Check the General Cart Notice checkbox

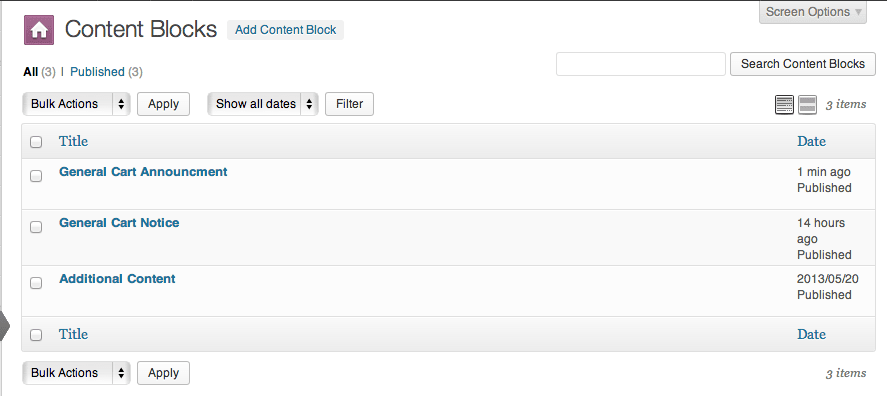point(36,227)
